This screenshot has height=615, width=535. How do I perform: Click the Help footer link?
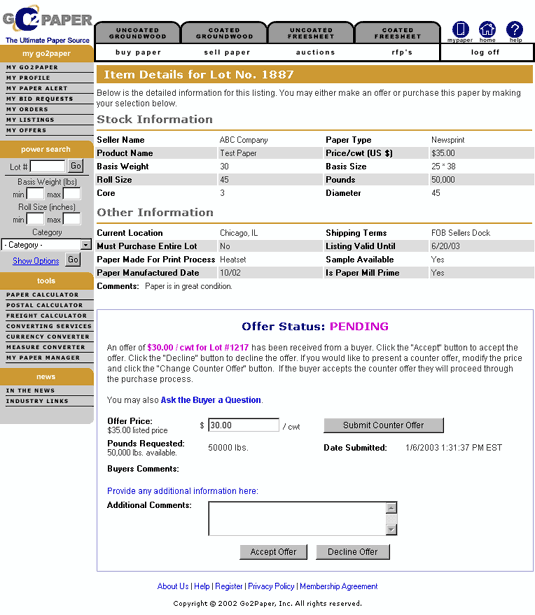[202, 586]
